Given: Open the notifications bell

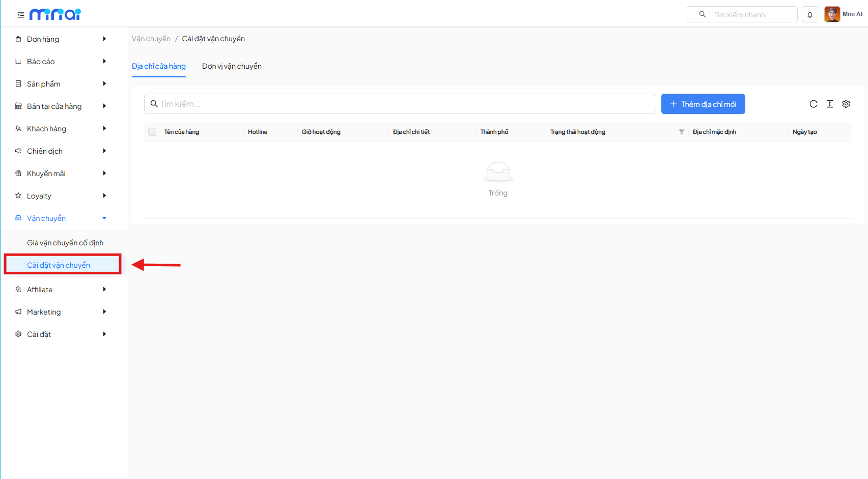Looking at the screenshot, I should [810, 15].
